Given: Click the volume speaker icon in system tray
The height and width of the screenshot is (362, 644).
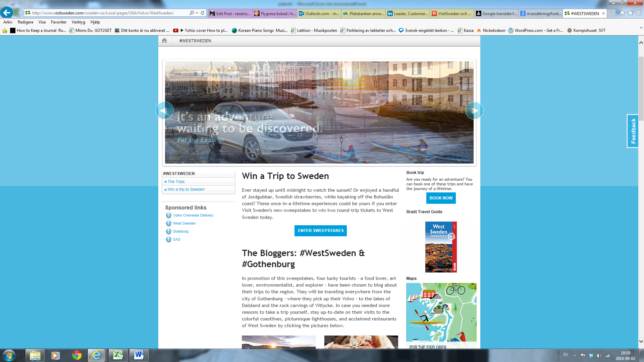Looking at the screenshot, I should click(x=599, y=356).
